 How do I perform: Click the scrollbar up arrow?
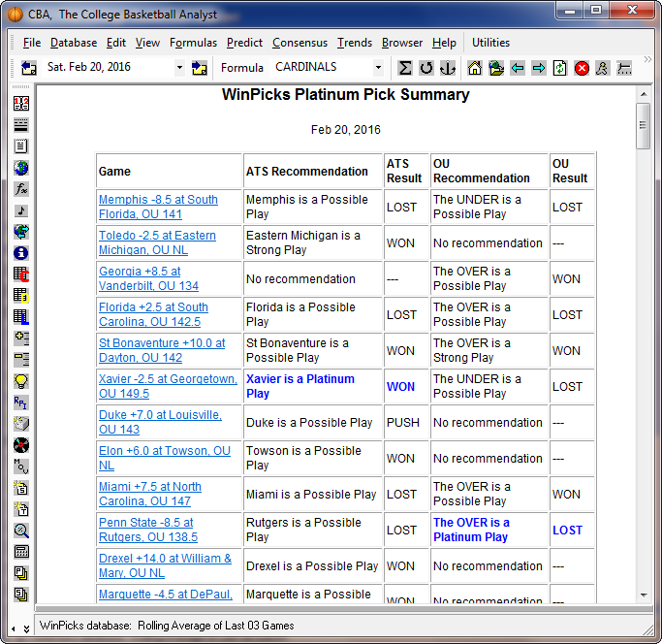(644, 94)
